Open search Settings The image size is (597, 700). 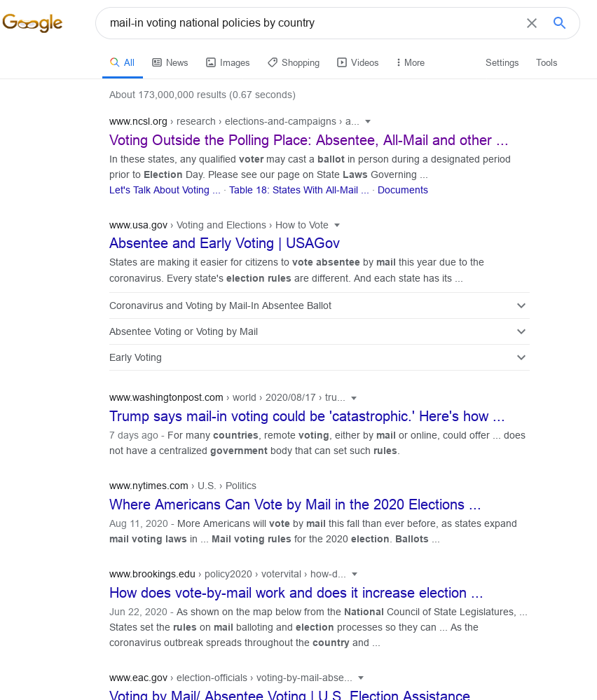click(x=502, y=62)
